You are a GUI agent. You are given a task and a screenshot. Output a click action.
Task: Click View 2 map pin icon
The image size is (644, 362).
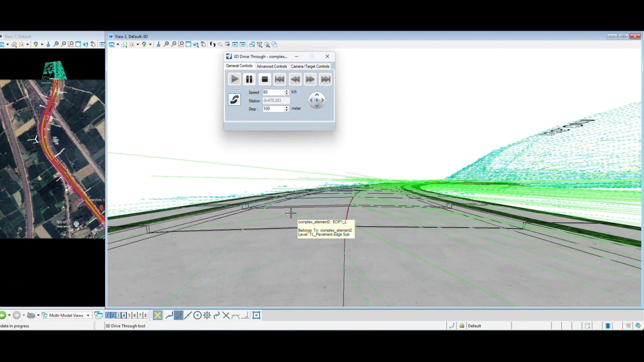[x=144, y=44]
